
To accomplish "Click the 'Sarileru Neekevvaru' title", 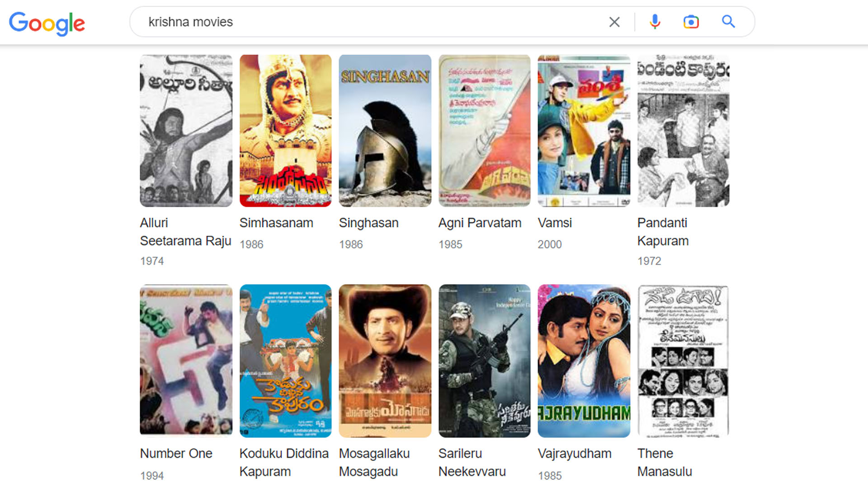I will tap(472, 462).
